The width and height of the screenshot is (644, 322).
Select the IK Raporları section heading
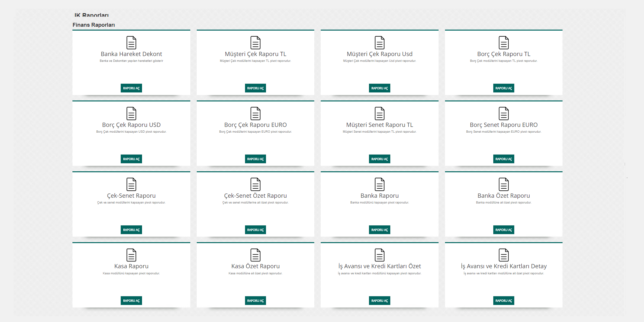coord(91,15)
